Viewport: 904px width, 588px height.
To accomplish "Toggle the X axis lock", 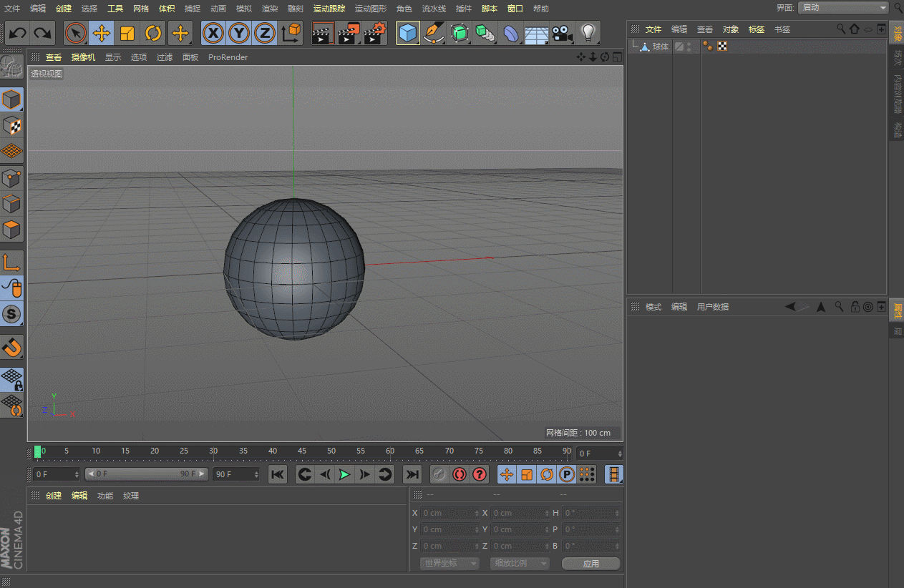I will [213, 33].
